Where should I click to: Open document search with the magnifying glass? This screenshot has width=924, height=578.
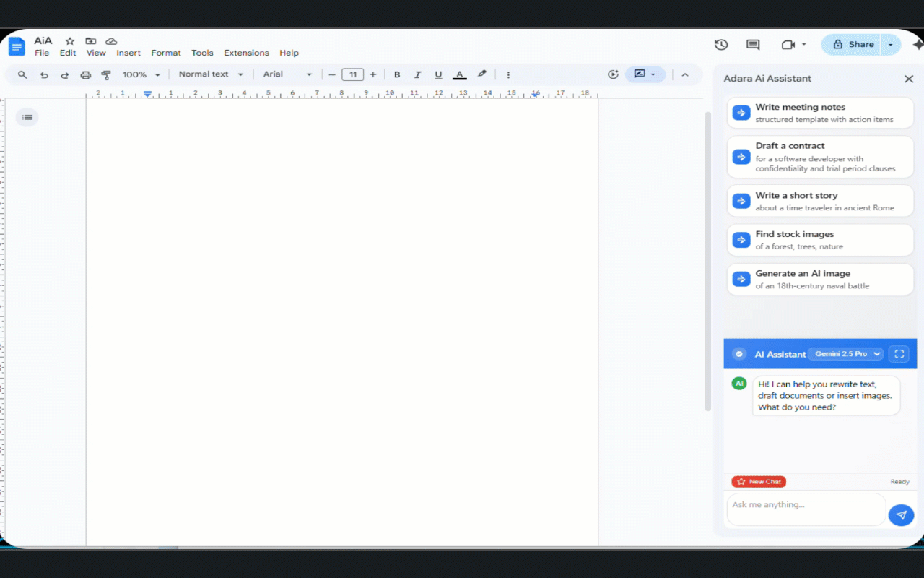click(22, 74)
